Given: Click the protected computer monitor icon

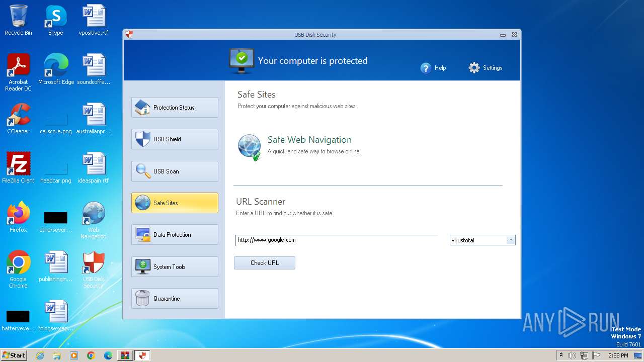Looking at the screenshot, I should coord(242,61).
